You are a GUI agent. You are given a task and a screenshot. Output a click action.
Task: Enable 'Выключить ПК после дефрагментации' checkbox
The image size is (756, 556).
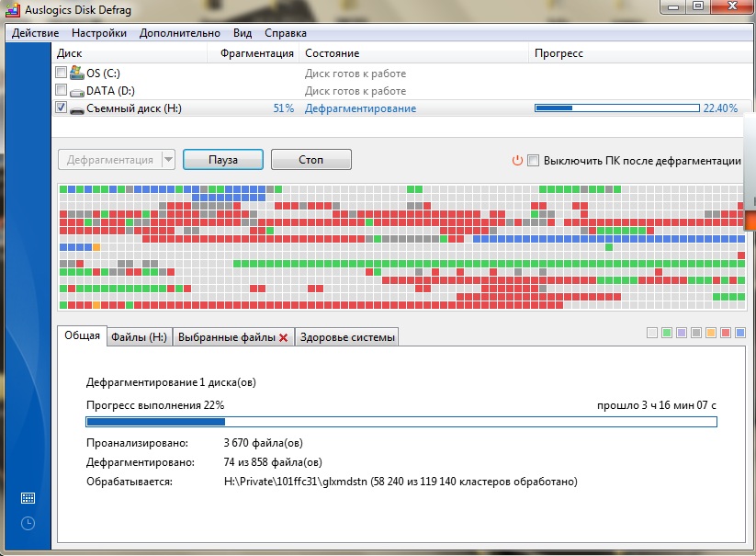tap(534, 160)
